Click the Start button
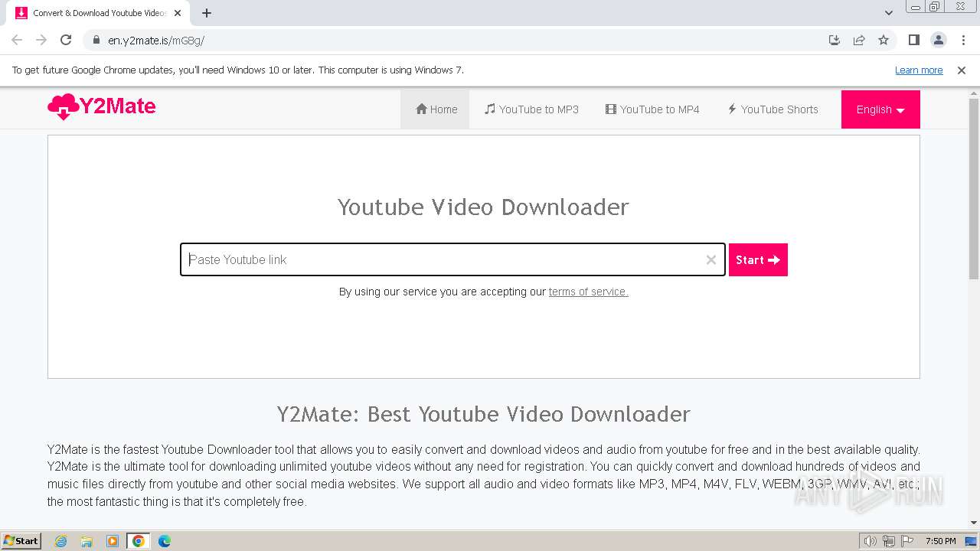 pyautogui.click(x=758, y=259)
